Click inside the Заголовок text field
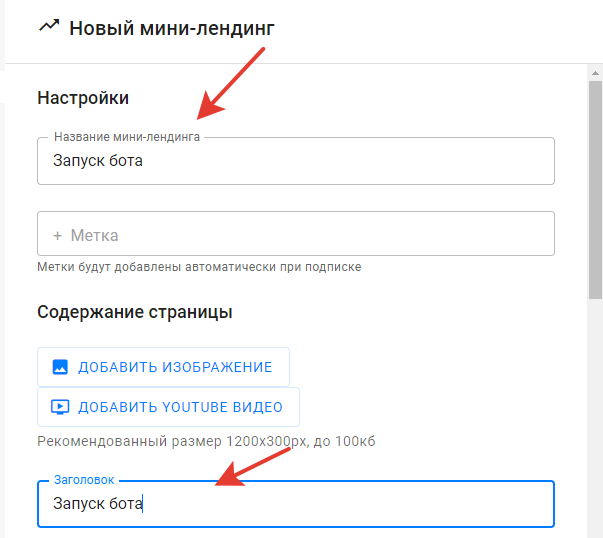The image size is (603, 538). pos(296,504)
